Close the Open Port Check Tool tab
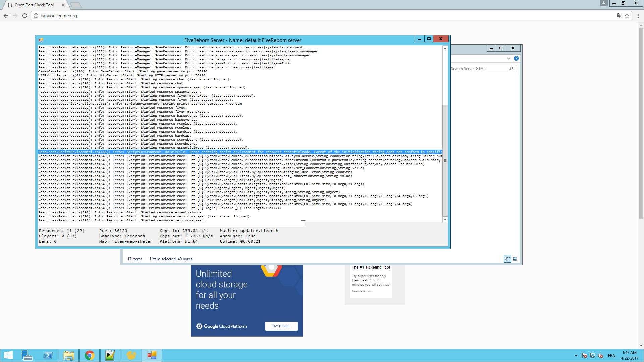Screen dimensions: 644x362 pos(63,5)
